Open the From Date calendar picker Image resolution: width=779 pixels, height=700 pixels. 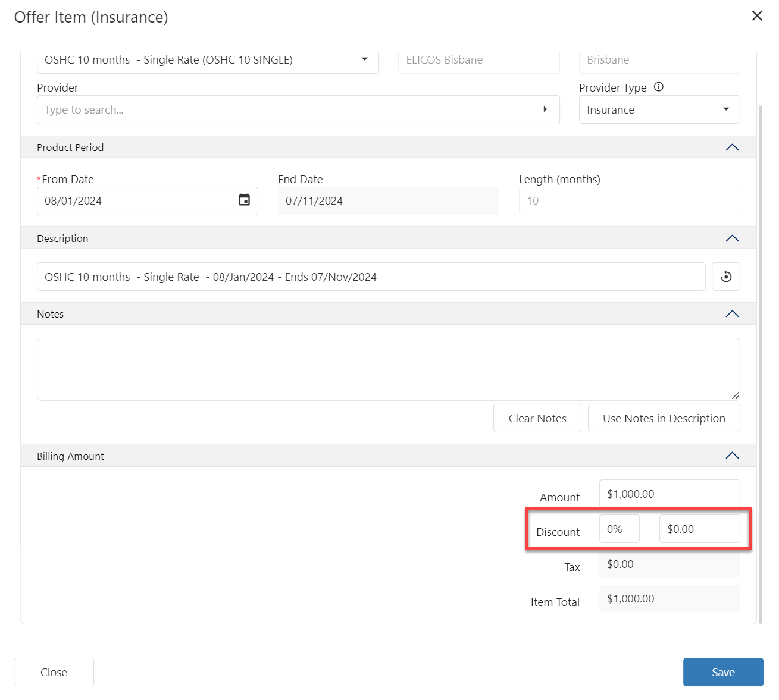244,200
